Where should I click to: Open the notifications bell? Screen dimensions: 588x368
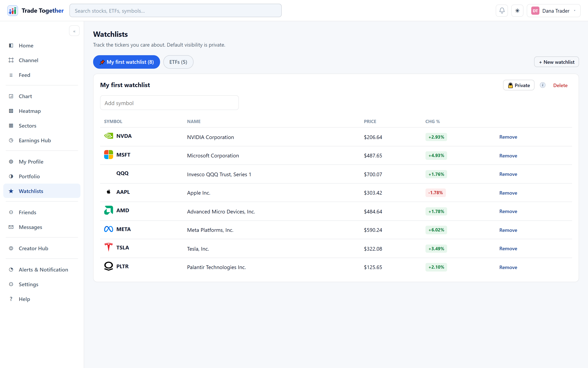click(x=502, y=11)
